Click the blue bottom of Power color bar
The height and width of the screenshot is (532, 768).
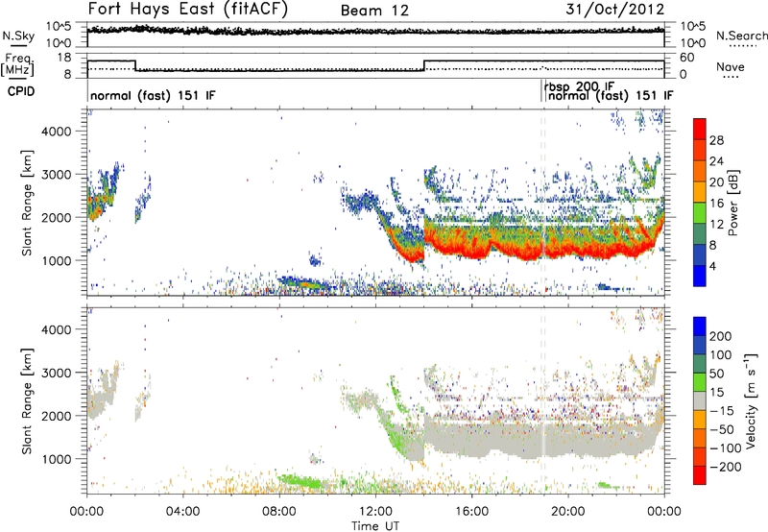tap(700, 276)
